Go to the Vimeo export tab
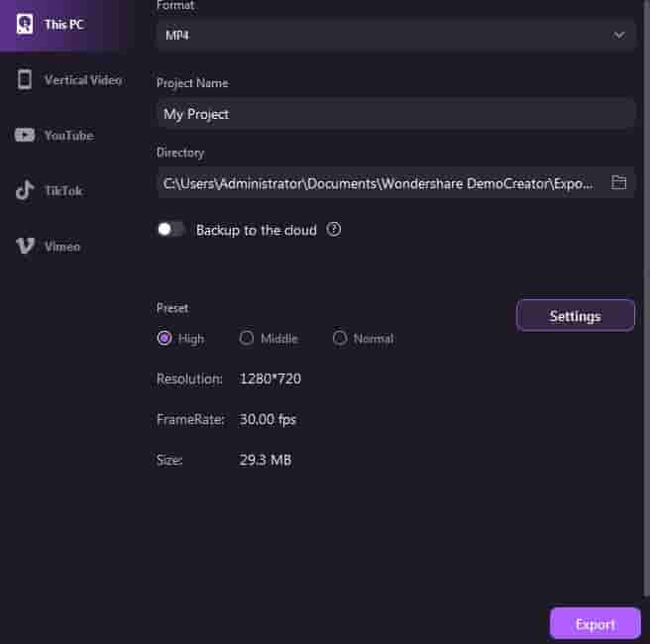Viewport: 650px width, 644px height. 61,246
